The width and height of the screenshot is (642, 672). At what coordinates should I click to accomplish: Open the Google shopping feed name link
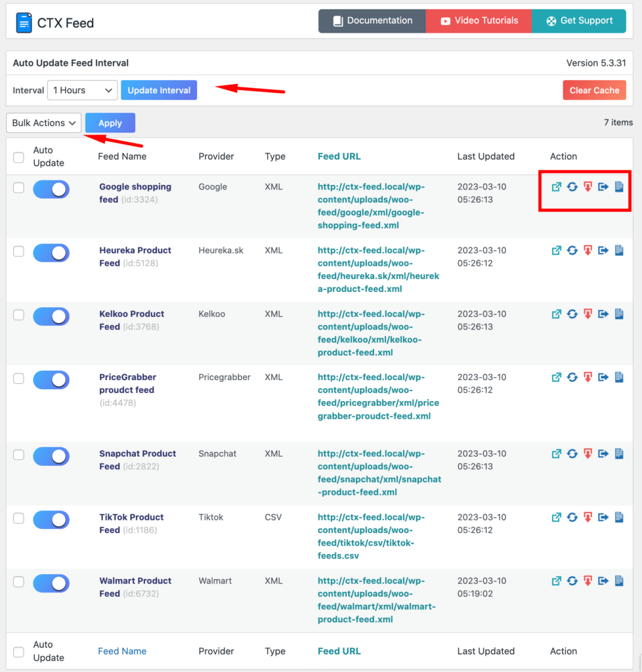pos(135,193)
